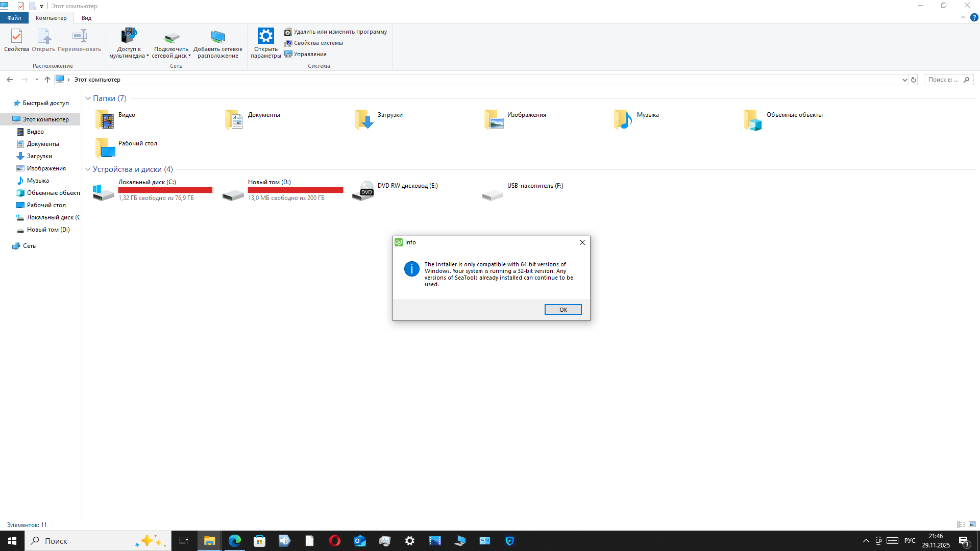Click the add network location icon
Viewport: 980px width, 551px height.
pos(218,37)
